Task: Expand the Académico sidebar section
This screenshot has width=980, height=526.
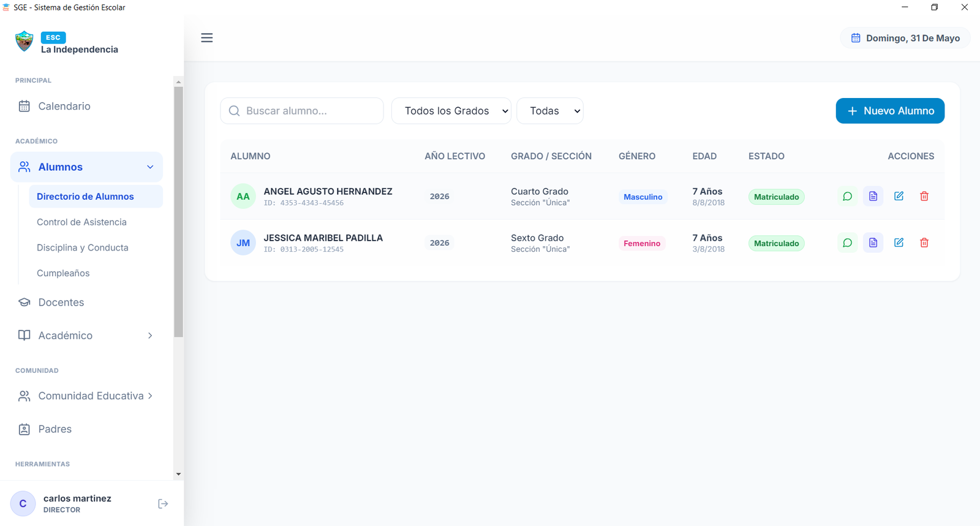Action: (x=86, y=336)
